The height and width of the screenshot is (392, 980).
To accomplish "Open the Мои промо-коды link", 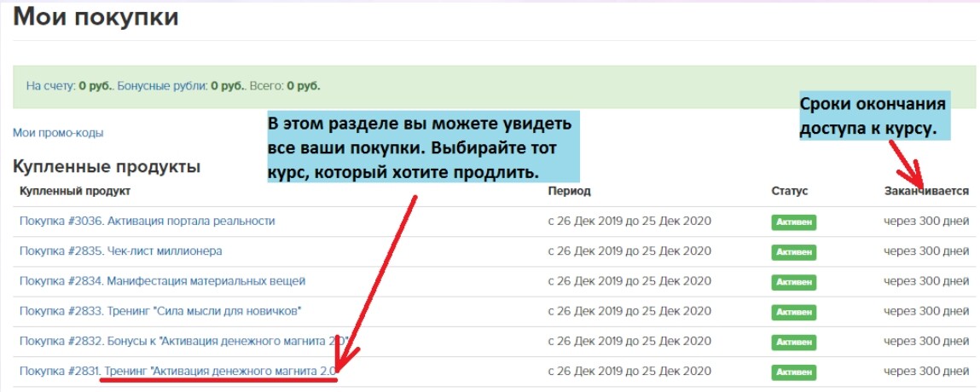I will pos(58,132).
